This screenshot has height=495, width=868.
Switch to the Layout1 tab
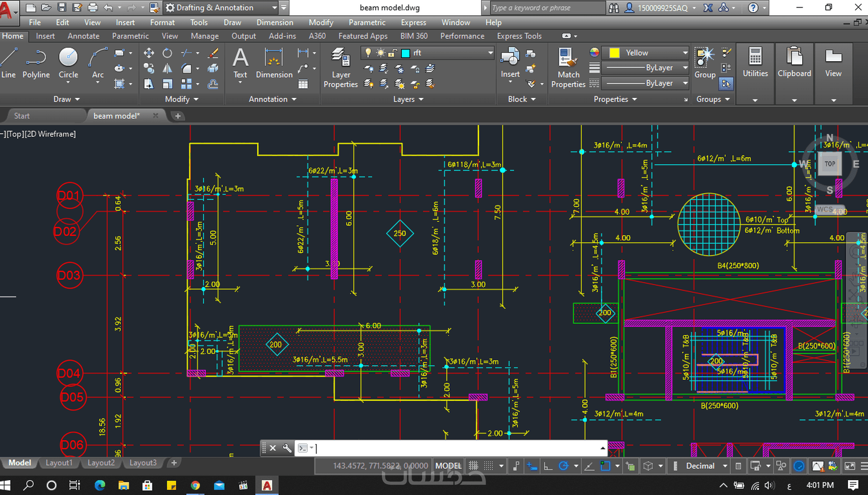[59, 463]
